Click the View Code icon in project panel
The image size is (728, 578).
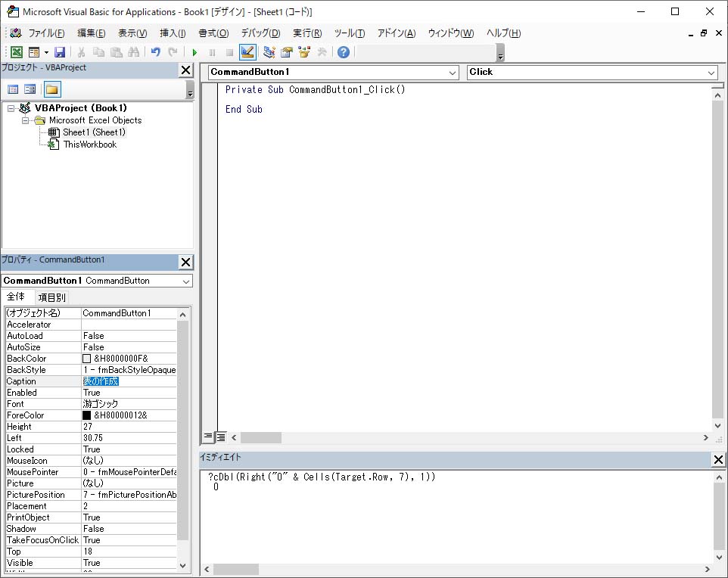pyautogui.click(x=14, y=89)
